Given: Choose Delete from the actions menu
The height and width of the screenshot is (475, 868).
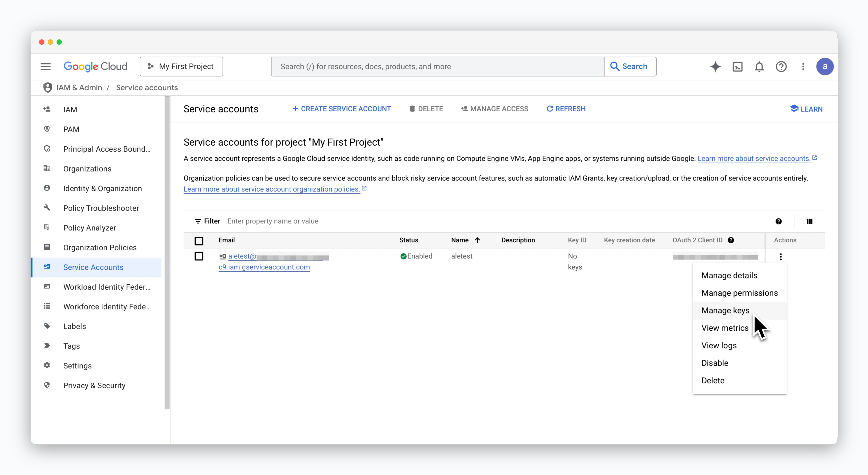Looking at the screenshot, I should click(x=739, y=380).
